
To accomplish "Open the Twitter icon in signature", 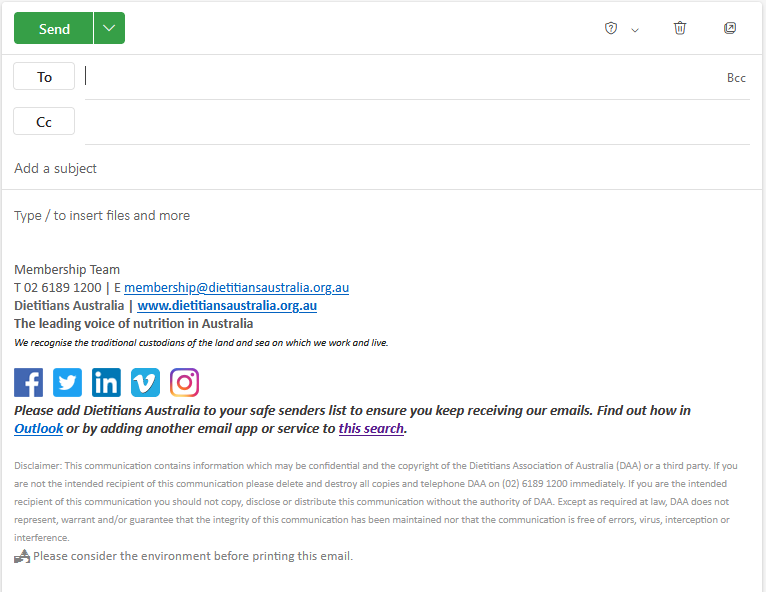I will [67, 382].
